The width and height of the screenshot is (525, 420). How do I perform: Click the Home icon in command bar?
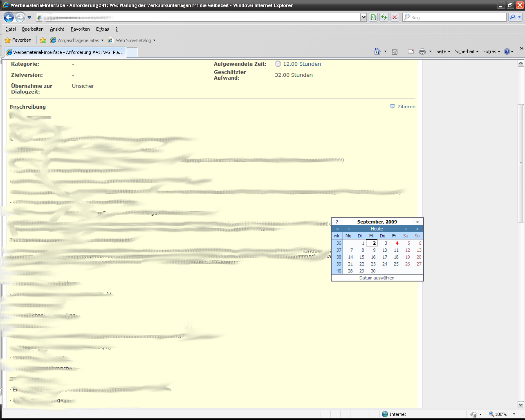[377, 51]
